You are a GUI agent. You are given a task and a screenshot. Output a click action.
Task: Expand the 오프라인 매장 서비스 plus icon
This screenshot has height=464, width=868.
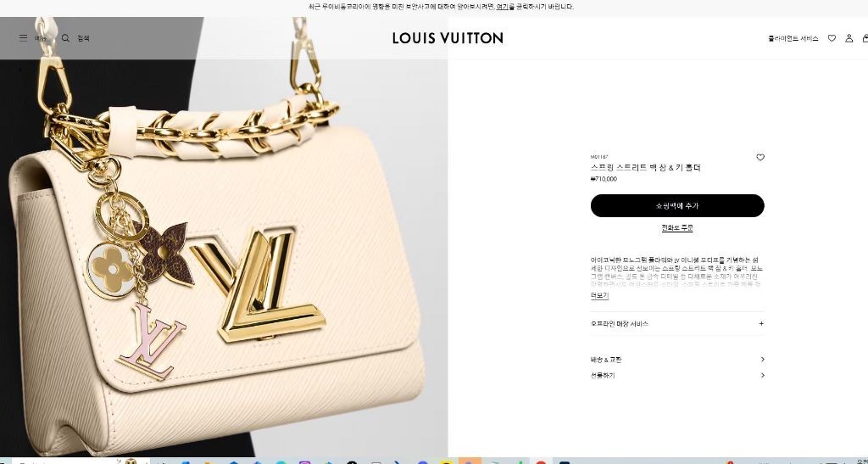click(x=761, y=323)
